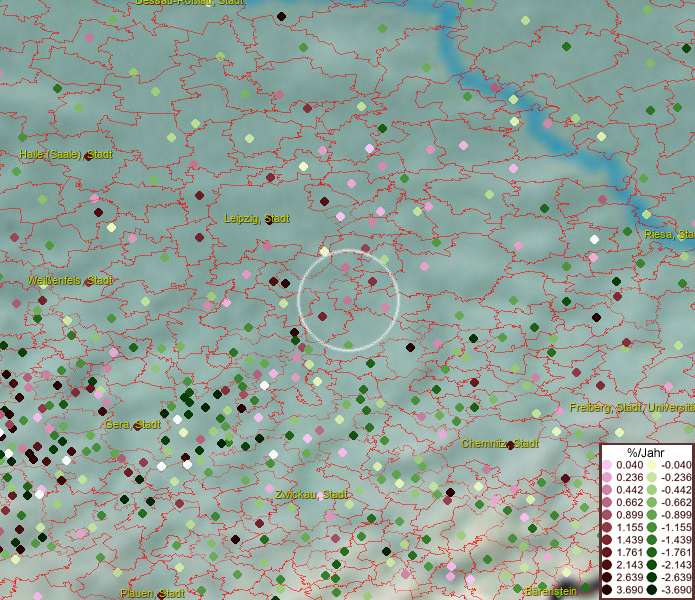The width and height of the screenshot is (695, 600).
Task: Click the darkest green swatch beside -3.690
Action: [x=652, y=590]
